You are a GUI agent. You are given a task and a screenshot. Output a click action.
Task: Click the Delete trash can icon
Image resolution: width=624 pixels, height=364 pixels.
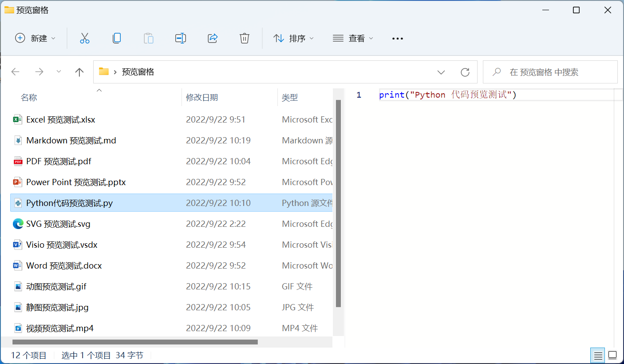point(245,38)
